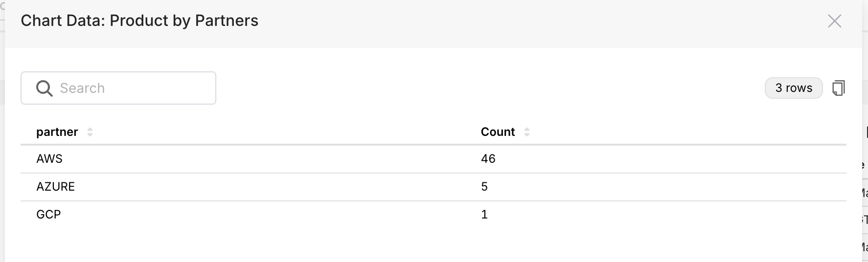
Task: Click the magnifying glass search icon
Action: click(44, 88)
